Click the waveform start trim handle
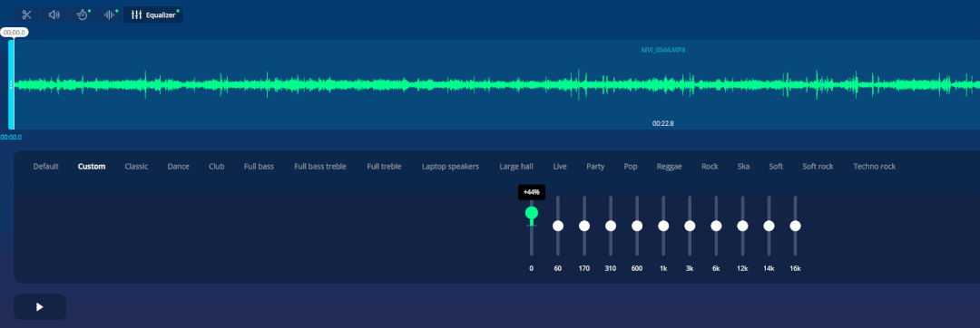Screen dimensions: 980x328 tap(11, 85)
